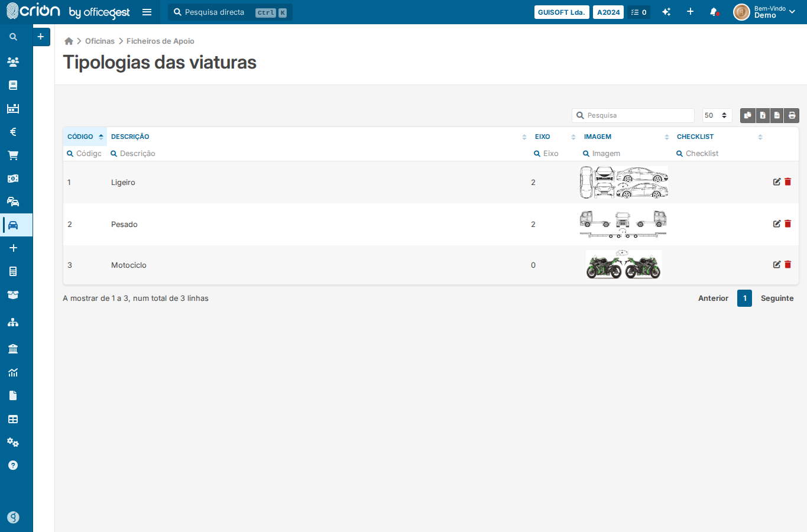The height and width of the screenshot is (532, 807).
Task: Click the Motociclo motorcycle thumbnail
Action: click(624, 264)
